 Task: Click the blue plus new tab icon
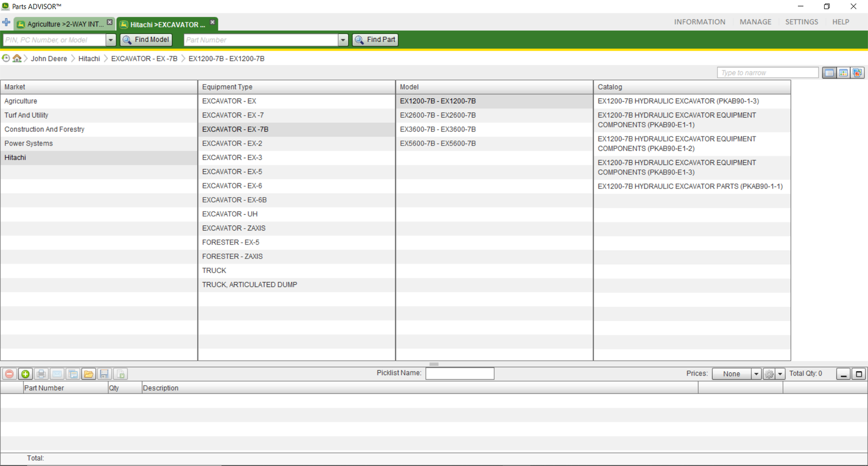(7, 22)
